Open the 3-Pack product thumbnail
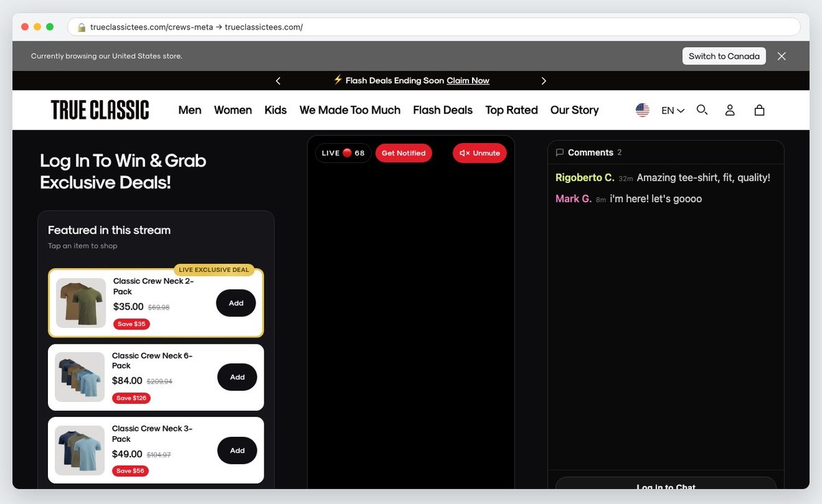Screen dimensions: 822x504 point(80,450)
